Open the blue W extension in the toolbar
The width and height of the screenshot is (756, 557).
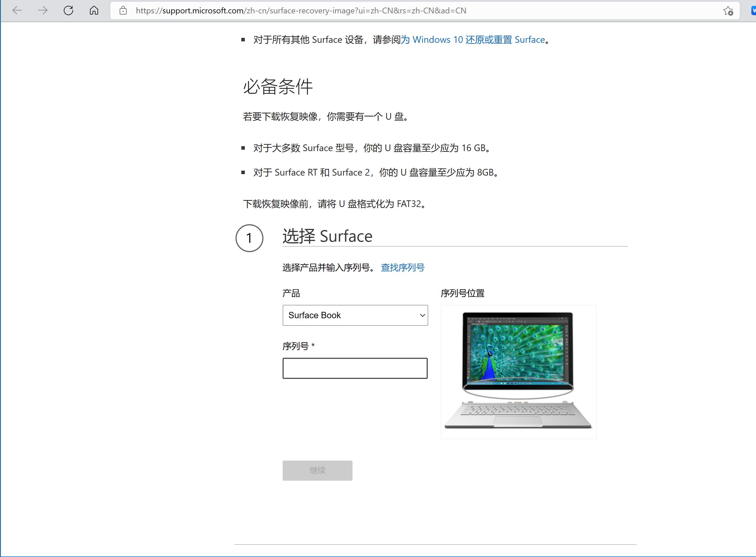click(753, 10)
